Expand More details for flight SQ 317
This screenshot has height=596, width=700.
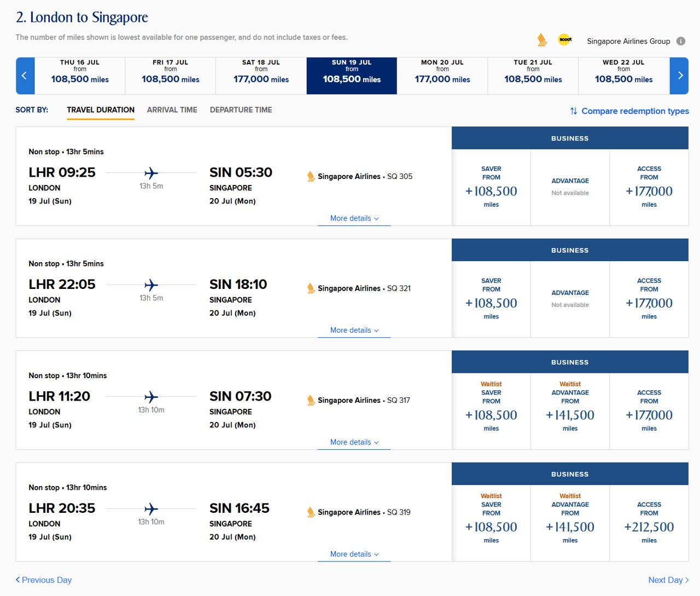point(354,442)
